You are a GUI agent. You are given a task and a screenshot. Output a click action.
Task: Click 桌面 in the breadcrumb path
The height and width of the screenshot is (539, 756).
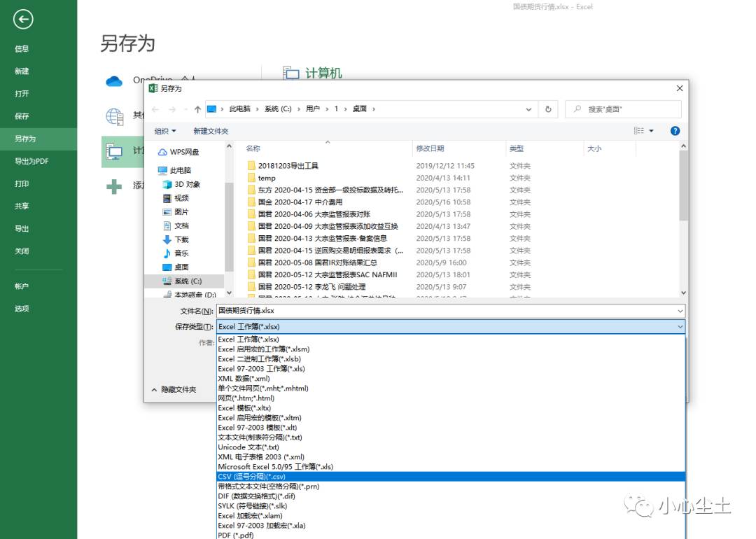click(360, 109)
